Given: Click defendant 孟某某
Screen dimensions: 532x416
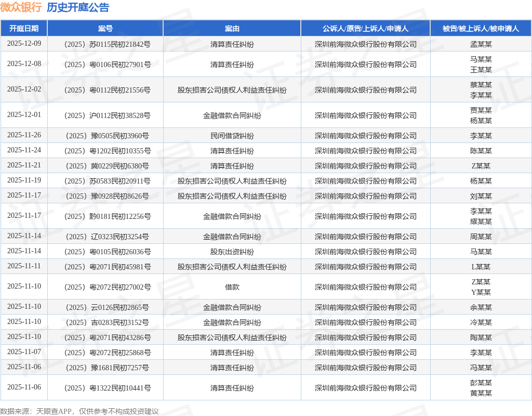Looking at the screenshot, I should click(481, 44).
